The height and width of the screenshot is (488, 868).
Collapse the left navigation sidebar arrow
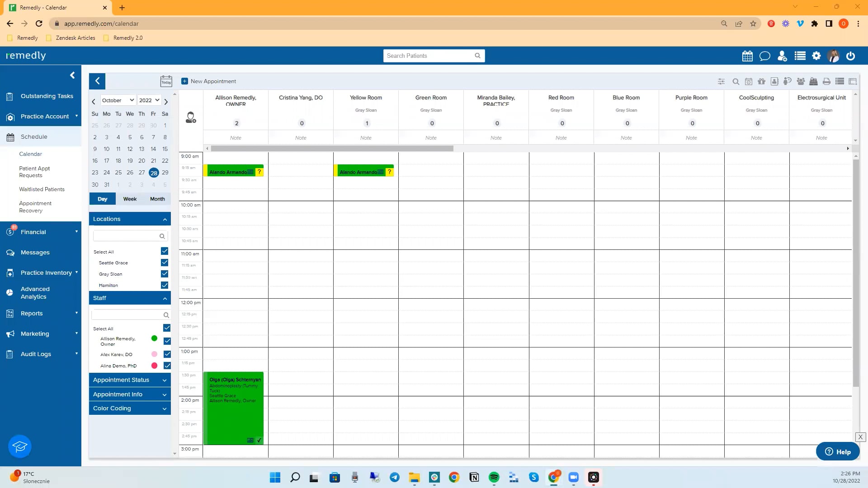pos(72,75)
